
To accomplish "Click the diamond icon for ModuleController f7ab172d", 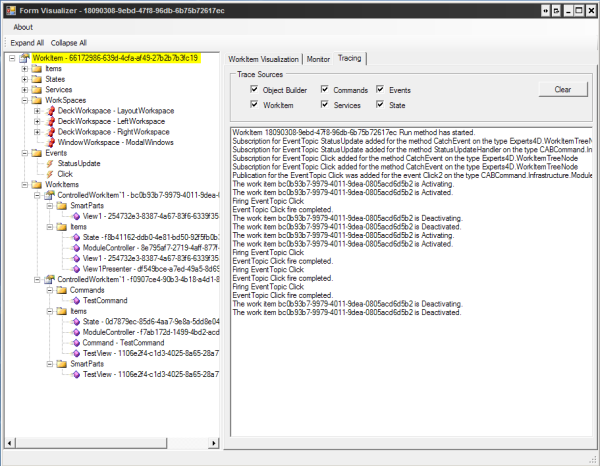I will click(76, 332).
